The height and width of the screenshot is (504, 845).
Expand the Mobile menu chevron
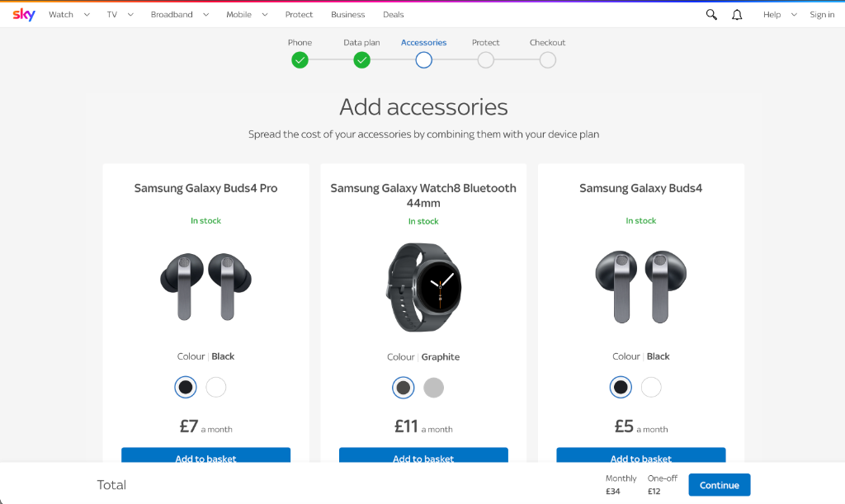pos(265,15)
